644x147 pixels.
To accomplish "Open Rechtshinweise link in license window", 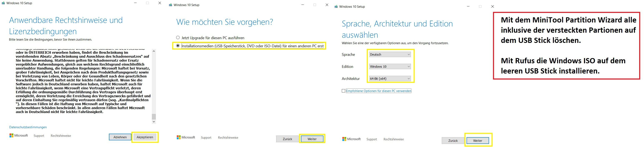I will [x=61, y=136].
